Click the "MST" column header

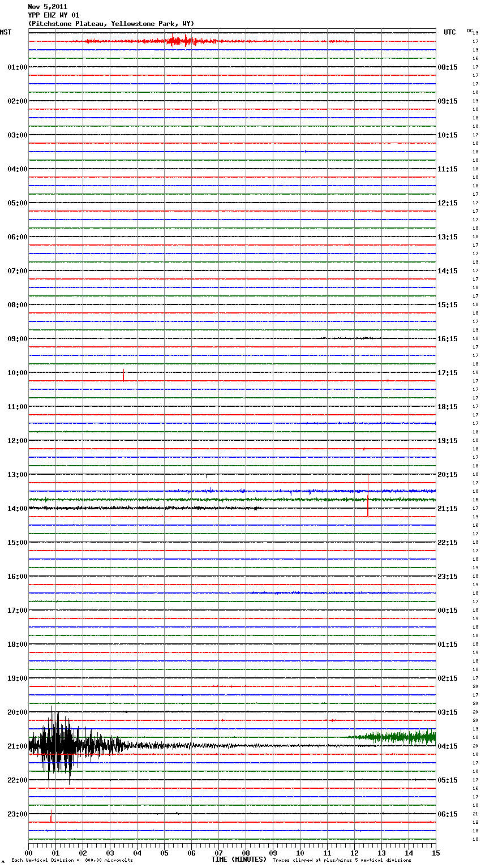point(6,32)
